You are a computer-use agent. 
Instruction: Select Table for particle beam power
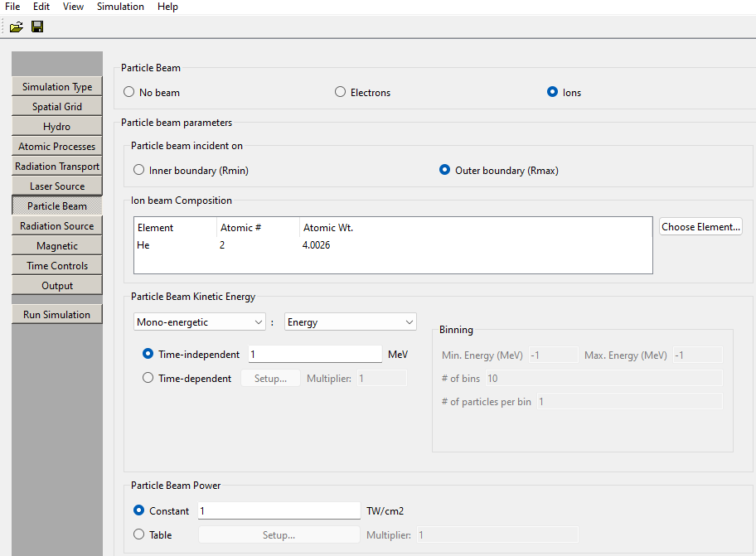tap(139, 534)
